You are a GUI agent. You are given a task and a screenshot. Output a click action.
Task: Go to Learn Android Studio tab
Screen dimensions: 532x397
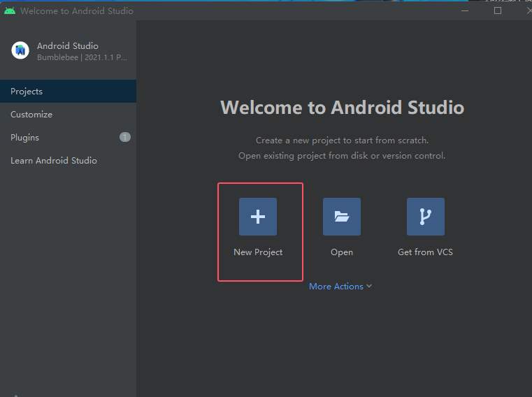(x=69, y=161)
